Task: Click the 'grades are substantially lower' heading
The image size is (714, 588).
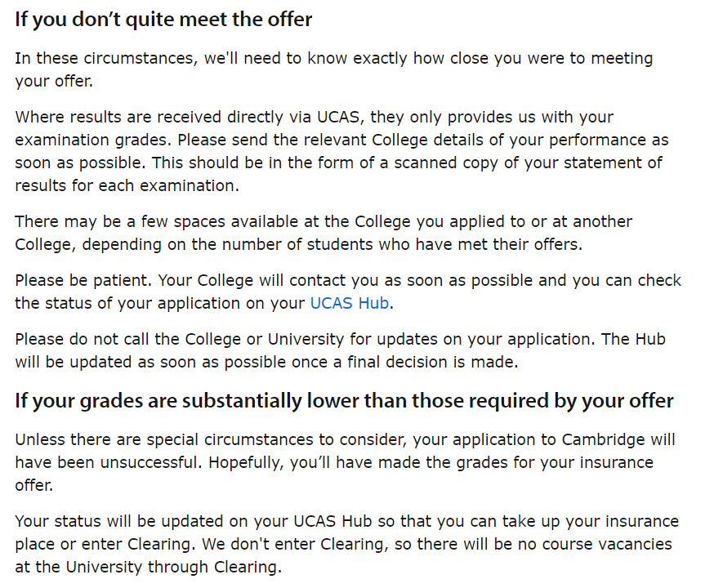Action: [x=344, y=401]
